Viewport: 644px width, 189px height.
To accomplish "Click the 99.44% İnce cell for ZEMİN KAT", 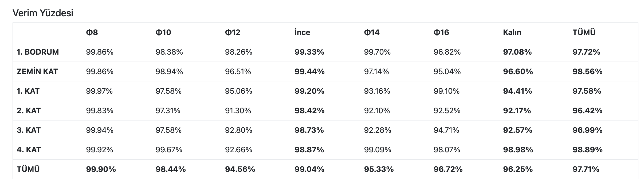I will click(x=309, y=71).
